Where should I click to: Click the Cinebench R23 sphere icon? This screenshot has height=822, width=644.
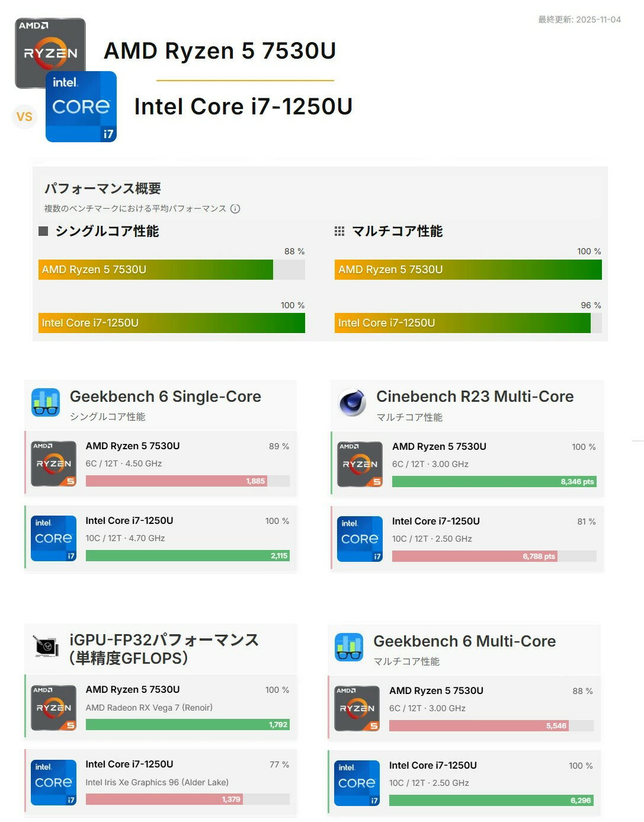point(352,403)
